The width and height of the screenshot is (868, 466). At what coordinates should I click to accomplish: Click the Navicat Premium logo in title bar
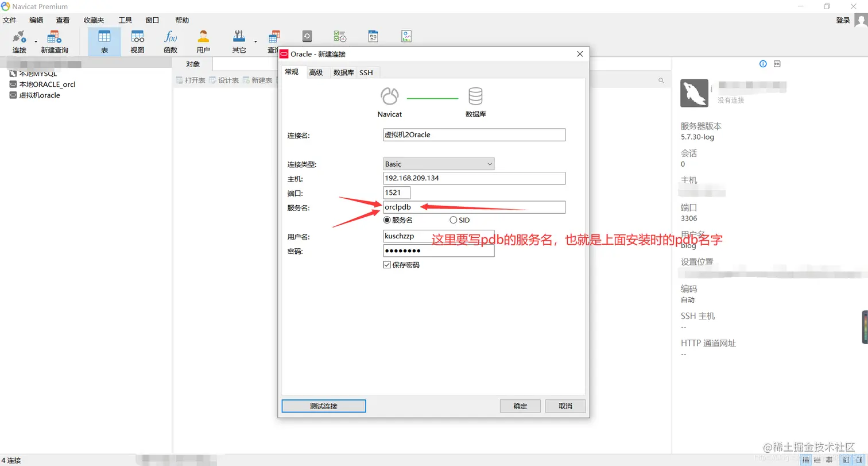[6, 6]
